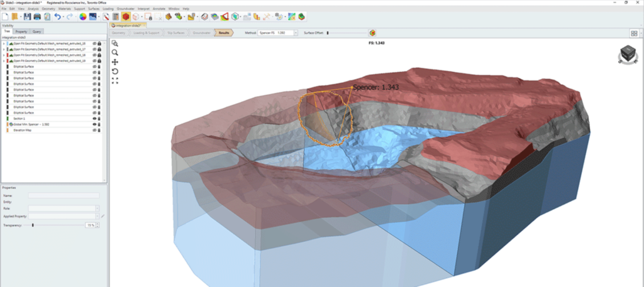The height and width of the screenshot is (287, 644).
Task: Click the cube icon beside Surface Offset slider
Action: point(372,33)
